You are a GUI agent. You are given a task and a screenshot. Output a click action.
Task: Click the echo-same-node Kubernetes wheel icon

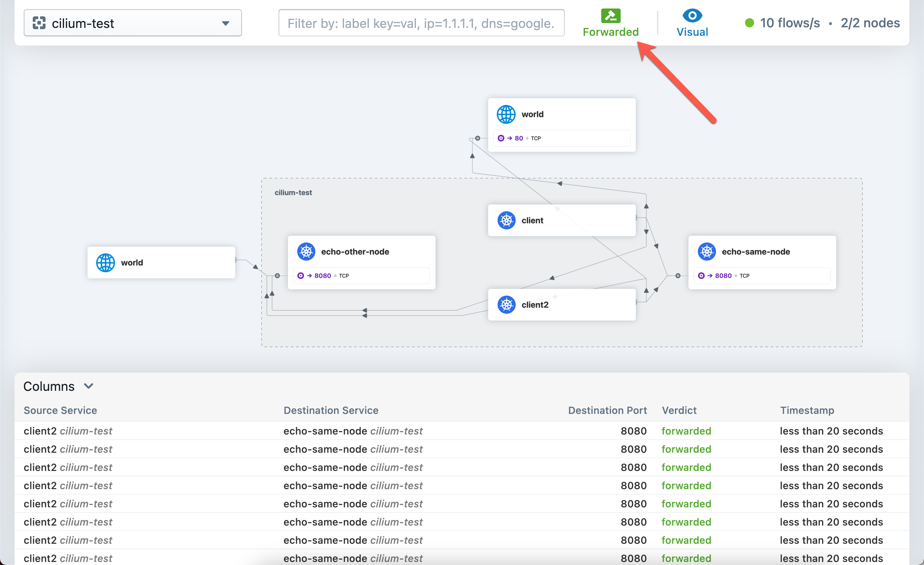[x=706, y=252]
